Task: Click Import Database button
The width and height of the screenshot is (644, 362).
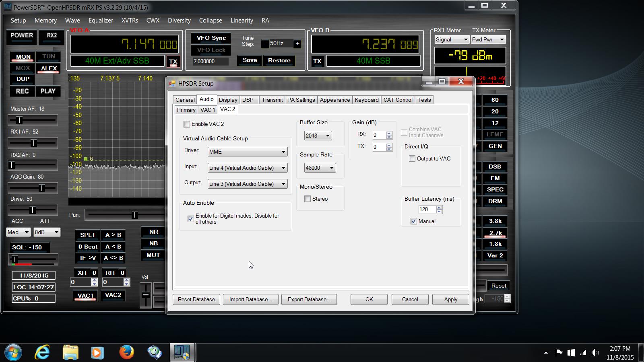Action: 251,299
